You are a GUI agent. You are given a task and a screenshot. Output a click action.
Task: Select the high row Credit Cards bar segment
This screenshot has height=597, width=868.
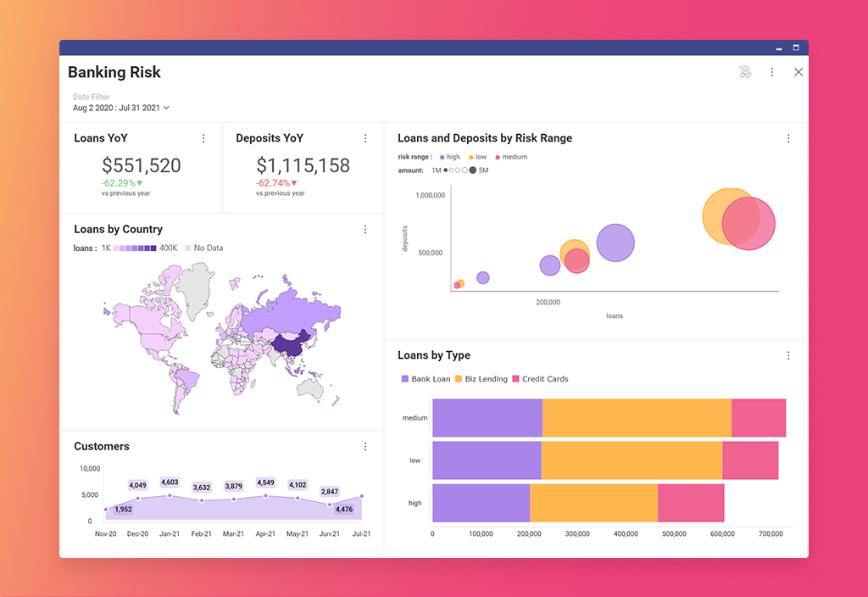pyautogui.click(x=691, y=503)
